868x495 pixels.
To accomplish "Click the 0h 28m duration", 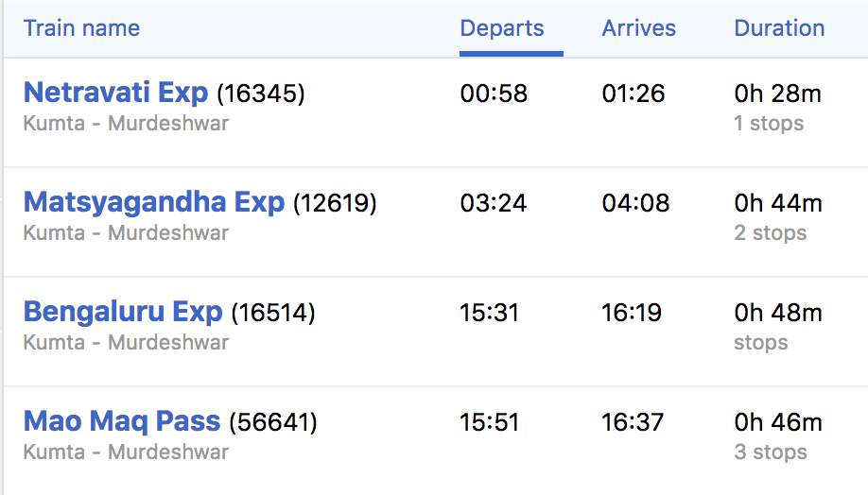I will click(777, 94).
